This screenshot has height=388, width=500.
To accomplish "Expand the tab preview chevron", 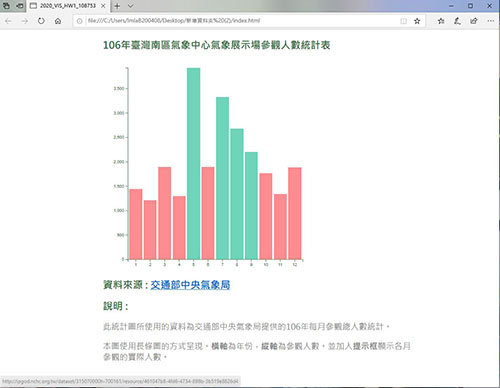I will click(x=131, y=6).
